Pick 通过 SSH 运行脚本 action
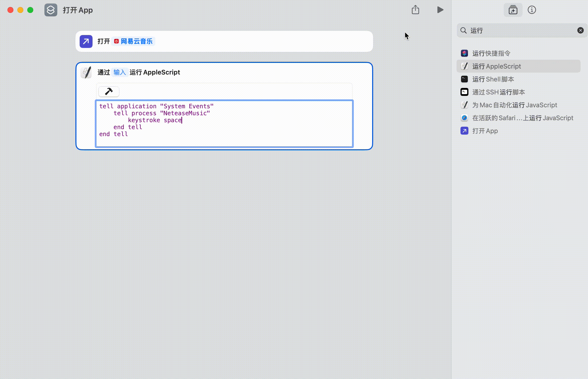The width and height of the screenshot is (588, 379). tap(498, 92)
